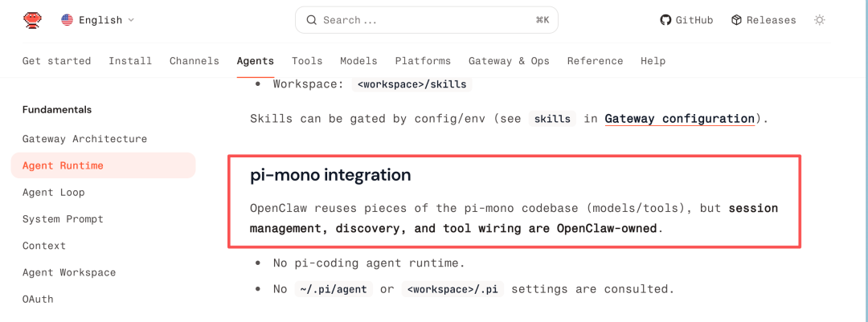The width and height of the screenshot is (868, 322).
Task: Select the Tools tab
Action: click(x=307, y=61)
